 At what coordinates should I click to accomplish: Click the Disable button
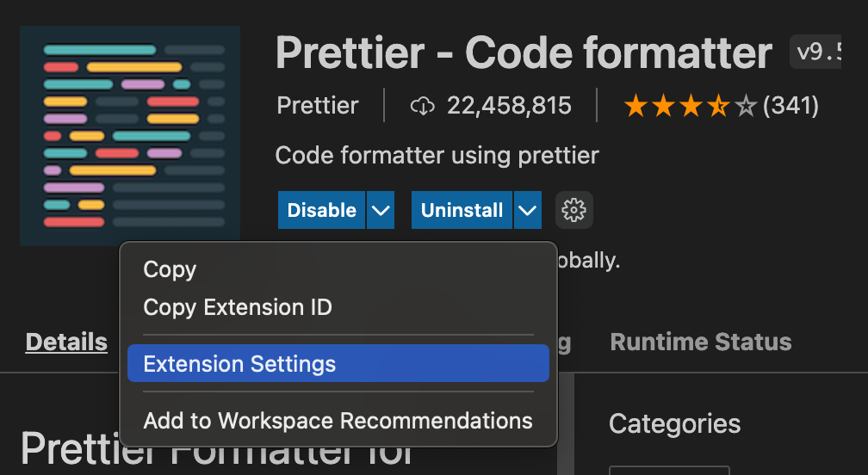click(x=322, y=210)
